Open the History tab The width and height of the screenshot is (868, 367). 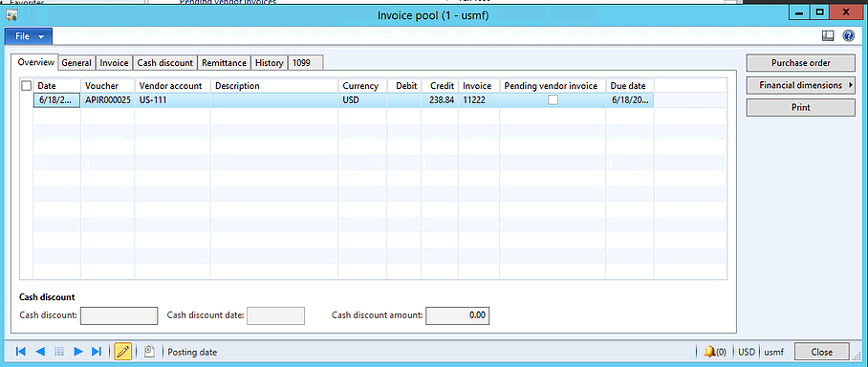270,63
